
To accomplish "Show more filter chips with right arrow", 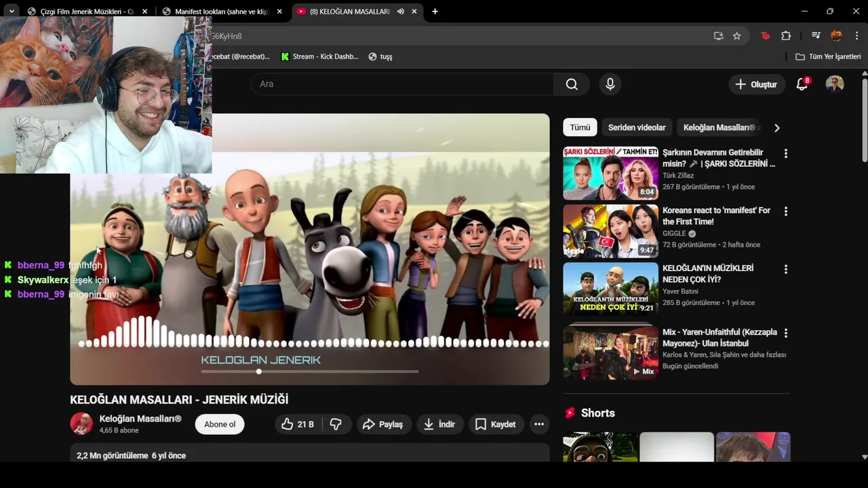I will point(777,127).
